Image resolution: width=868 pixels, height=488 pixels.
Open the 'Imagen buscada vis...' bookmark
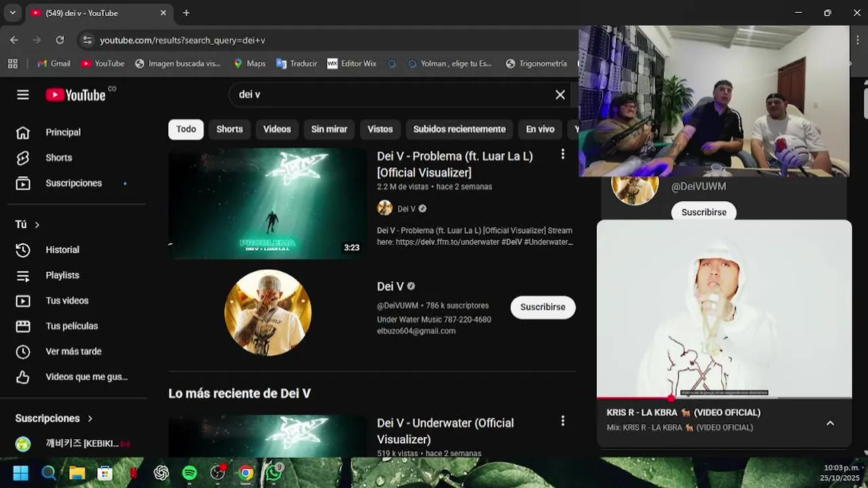(178, 63)
